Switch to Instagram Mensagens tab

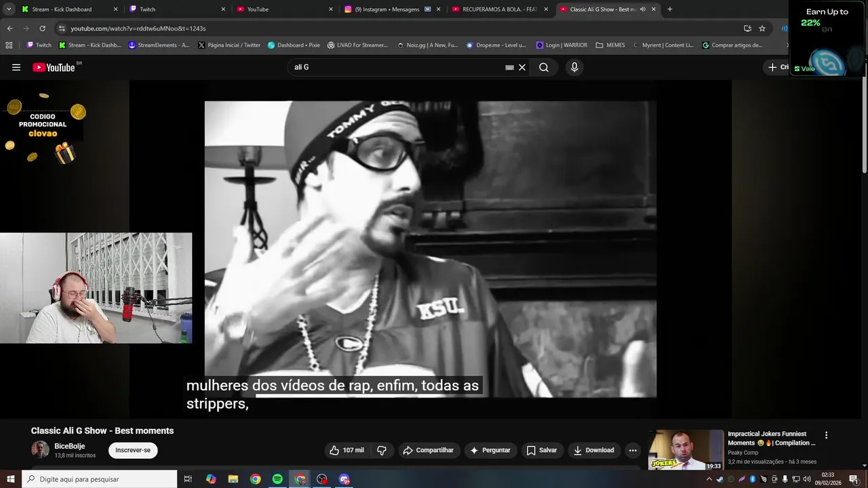(x=392, y=9)
